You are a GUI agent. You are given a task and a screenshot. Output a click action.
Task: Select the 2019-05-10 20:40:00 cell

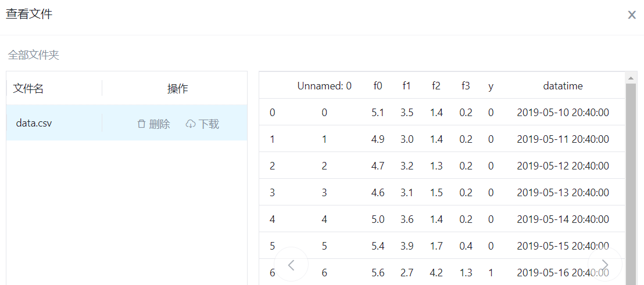(x=563, y=113)
